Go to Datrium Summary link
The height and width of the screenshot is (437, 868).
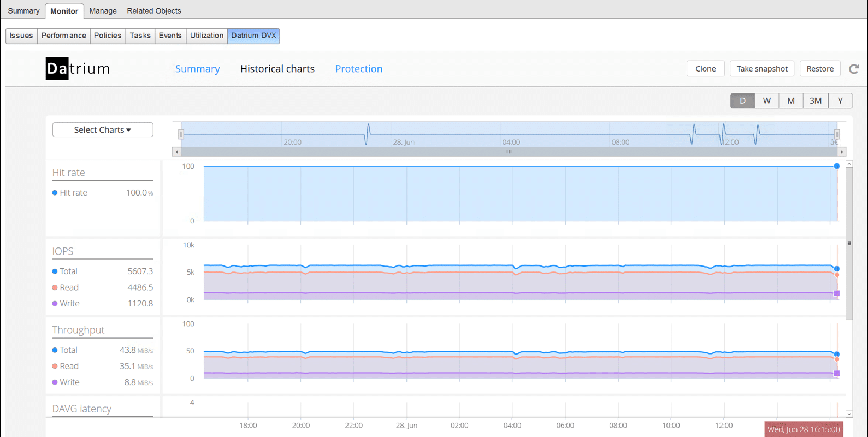(x=197, y=69)
